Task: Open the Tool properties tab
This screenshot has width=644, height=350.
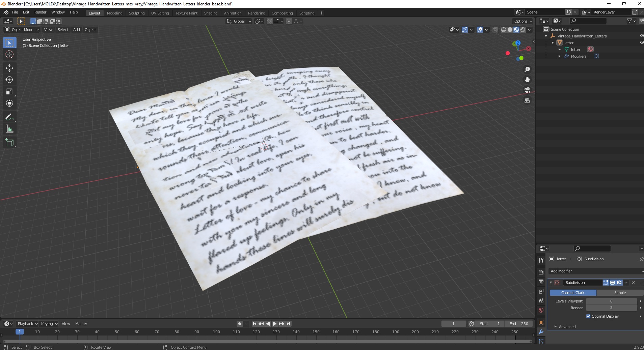Action: tap(541, 260)
